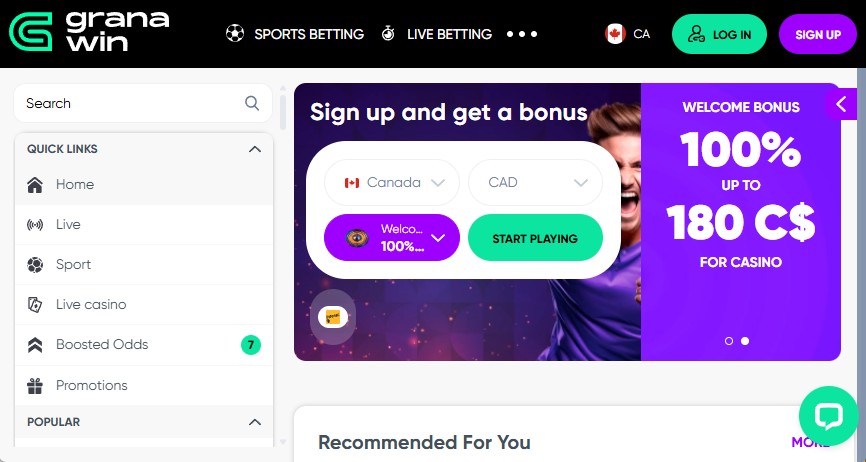Image resolution: width=866 pixels, height=462 pixels.
Task: Open the three-dots more menu
Action: (x=522, y=34)
